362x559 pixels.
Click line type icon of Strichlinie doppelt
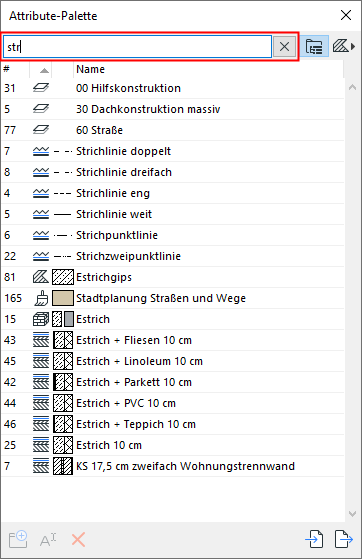(x=41, y=151)
